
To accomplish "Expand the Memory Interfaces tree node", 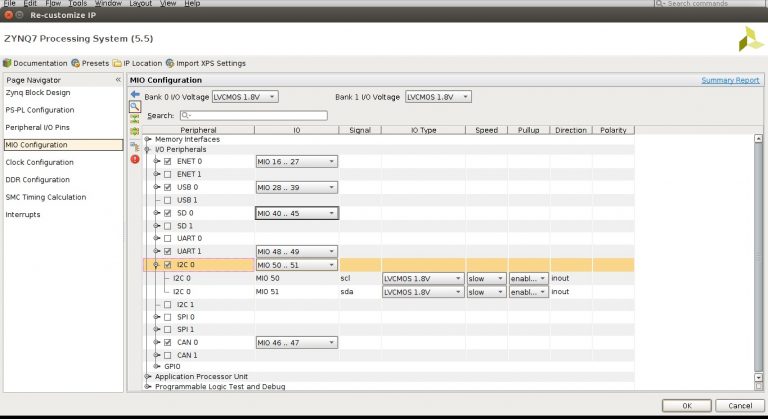I will pos(148,139).
